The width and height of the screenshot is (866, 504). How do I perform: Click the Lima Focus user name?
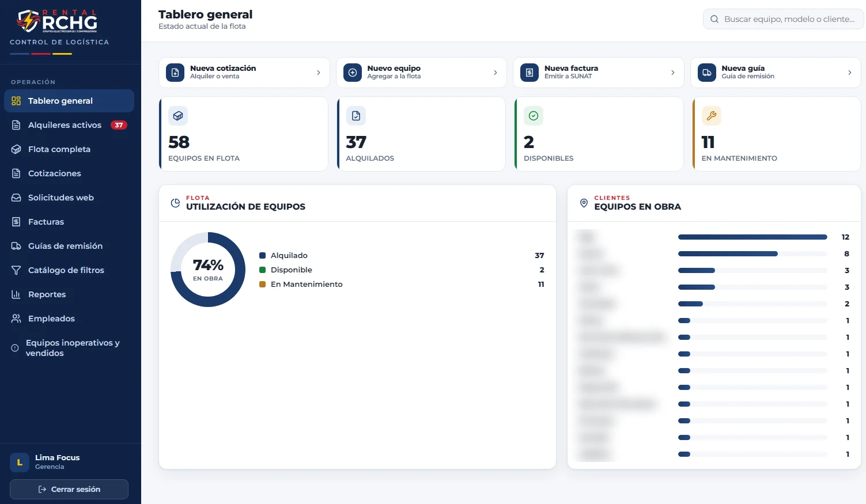[x=58, y=457]
